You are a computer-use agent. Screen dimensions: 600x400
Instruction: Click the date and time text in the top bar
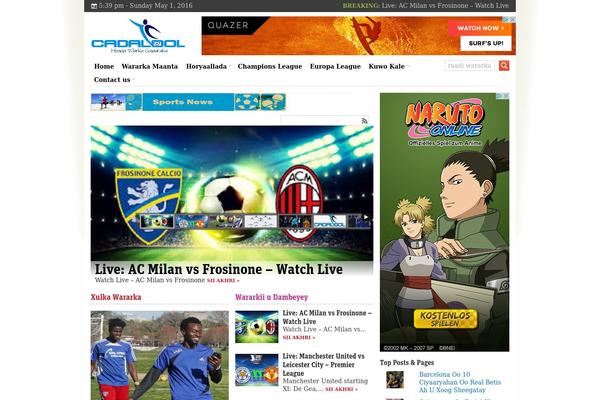point(145,6)
